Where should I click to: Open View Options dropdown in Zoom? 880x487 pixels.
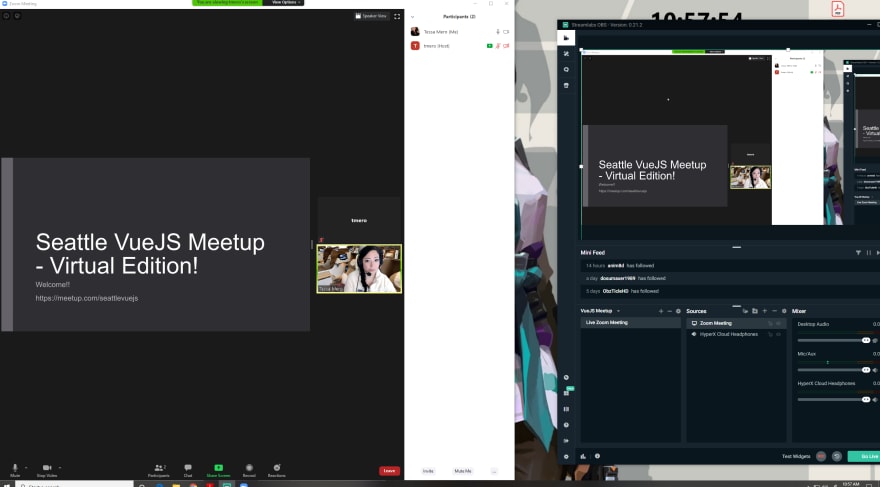284,2
